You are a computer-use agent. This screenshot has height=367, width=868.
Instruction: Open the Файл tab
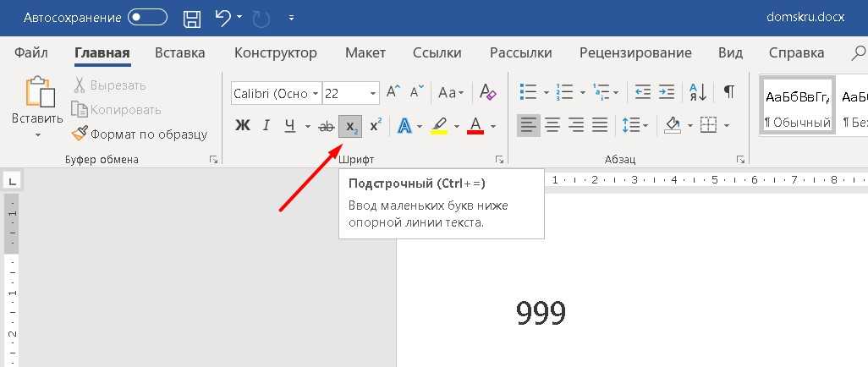pyautogui.click(x=31, y=53)
